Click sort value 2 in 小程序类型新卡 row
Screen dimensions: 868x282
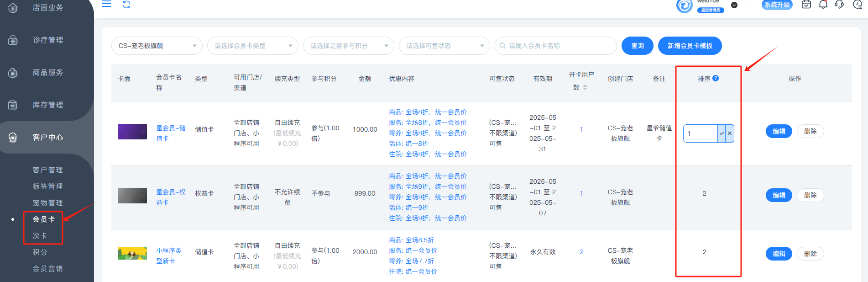pos(705,252)
